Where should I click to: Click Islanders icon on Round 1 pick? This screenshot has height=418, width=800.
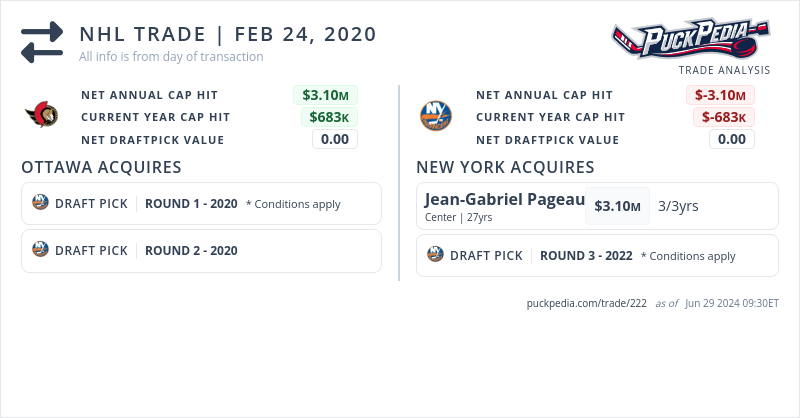click(x=41, y=203)
